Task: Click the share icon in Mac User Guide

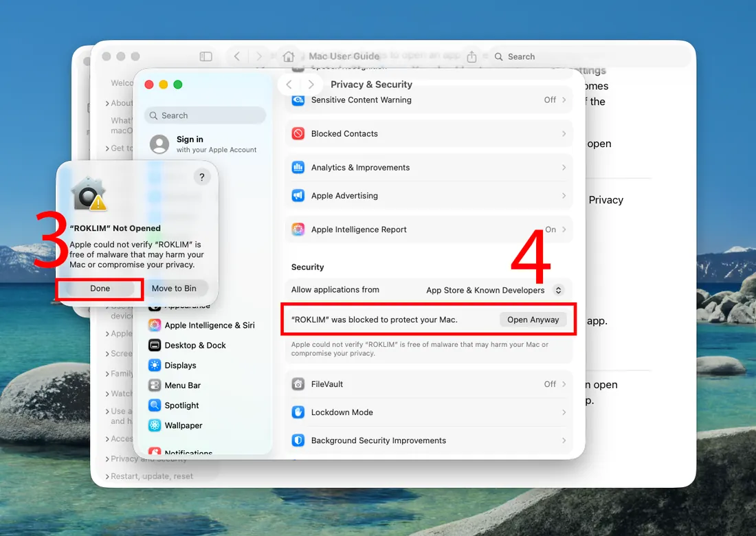Action: click(471, 56)
